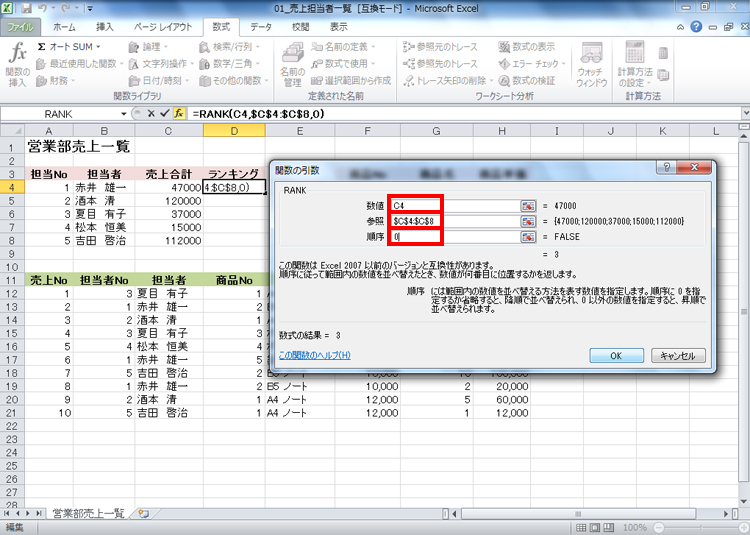Collapse dialog for 順序 range selector

(528, 237)
